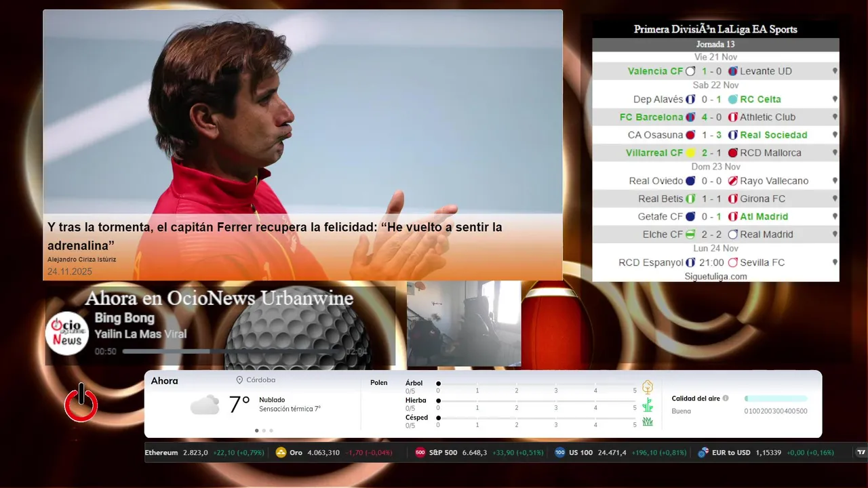Image resolution: width=868 pixels, height=488 pixels.
Task: Click the 7° temperature reading
Action: coord(239,405)
